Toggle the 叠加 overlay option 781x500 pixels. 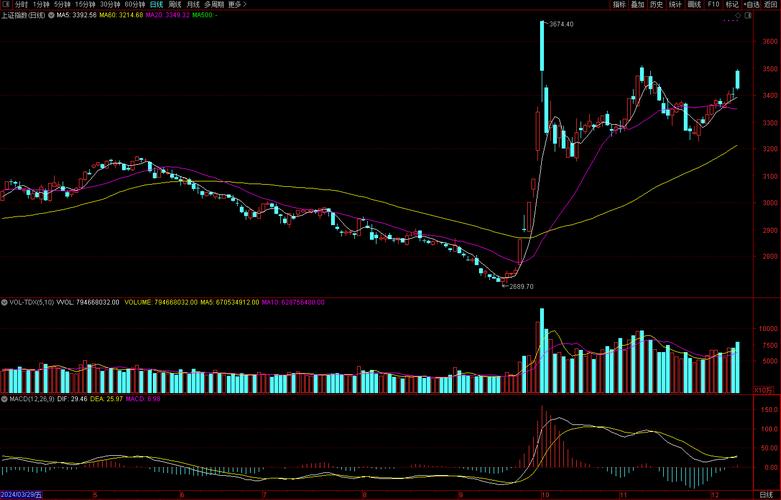[x=637, y=5]
